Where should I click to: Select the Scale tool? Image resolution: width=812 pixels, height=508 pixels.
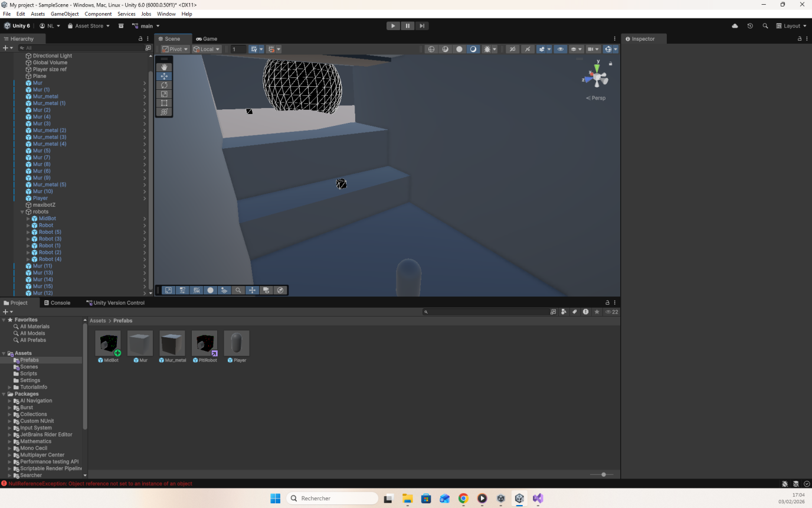(x=164, y=94)
